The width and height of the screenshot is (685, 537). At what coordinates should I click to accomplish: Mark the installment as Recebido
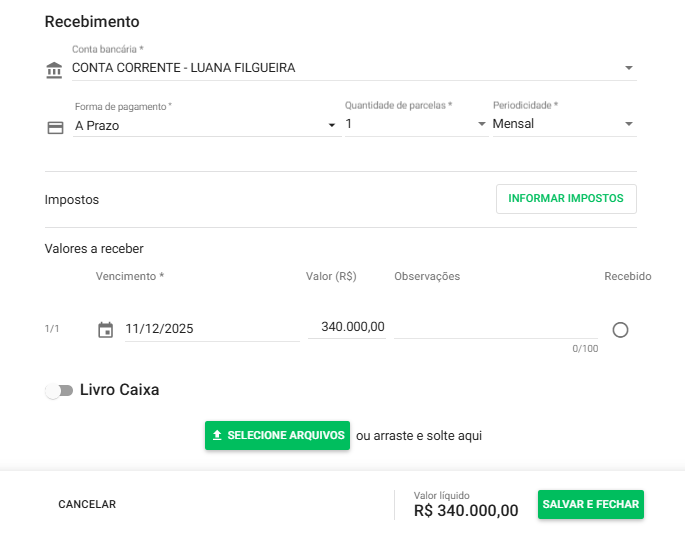click(x=620, y=330)
